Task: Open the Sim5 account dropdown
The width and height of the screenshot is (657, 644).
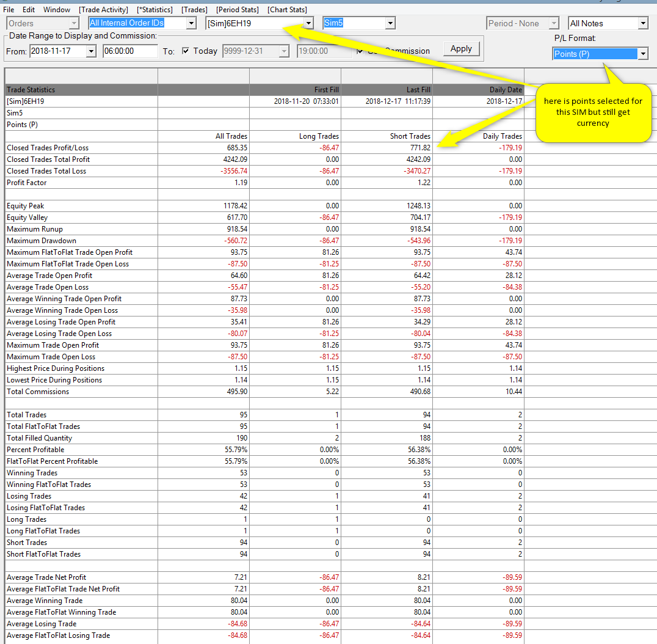Action: (390, 23)
